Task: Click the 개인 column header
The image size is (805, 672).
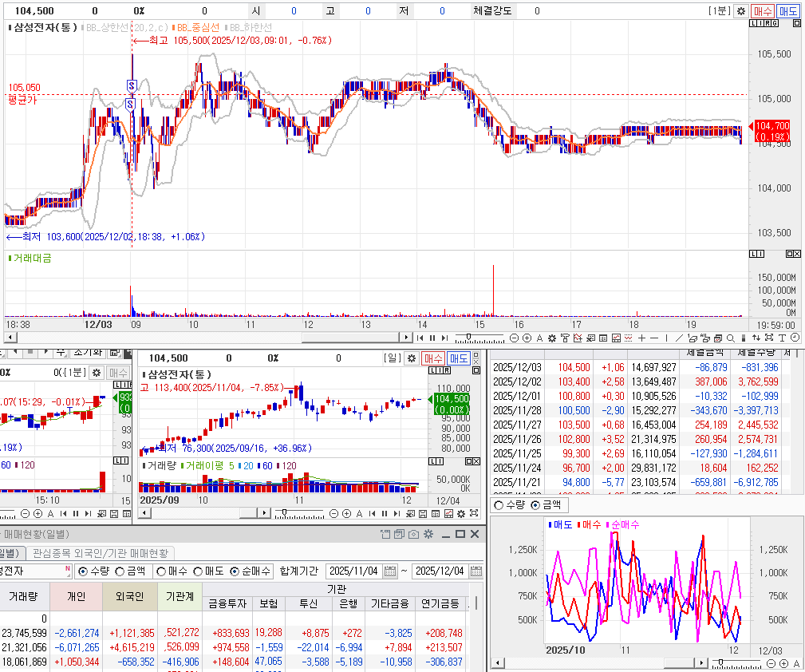Action: point(76,596)
